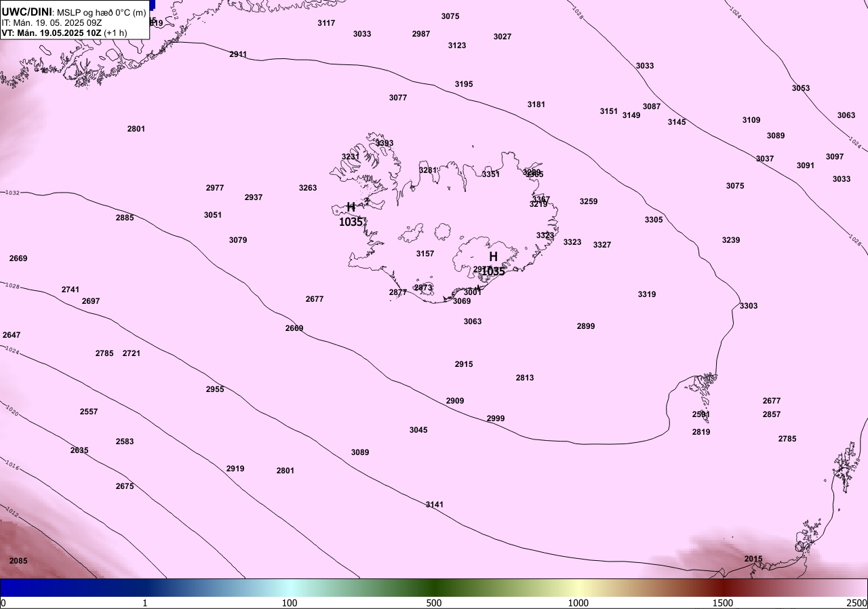Image resolution: width=868 pixels, height=609 pixels.
Task: Click the 500 label on the color scale
Action: pyautogui.click(x=434, y=603)
